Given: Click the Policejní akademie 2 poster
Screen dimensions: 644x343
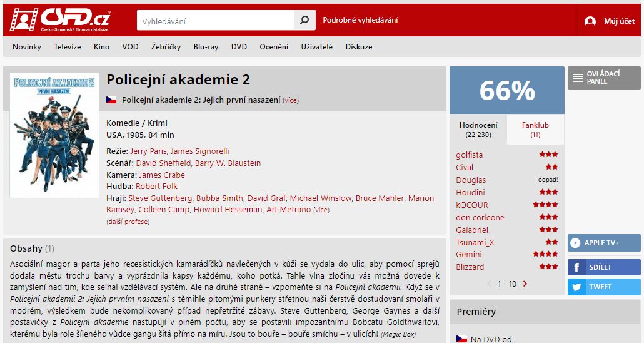Looking at the screenshot, I should coord(54,135).
